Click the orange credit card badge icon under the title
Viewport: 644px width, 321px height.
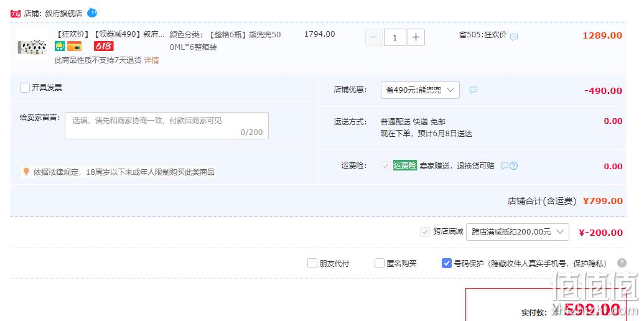[74, 46]
